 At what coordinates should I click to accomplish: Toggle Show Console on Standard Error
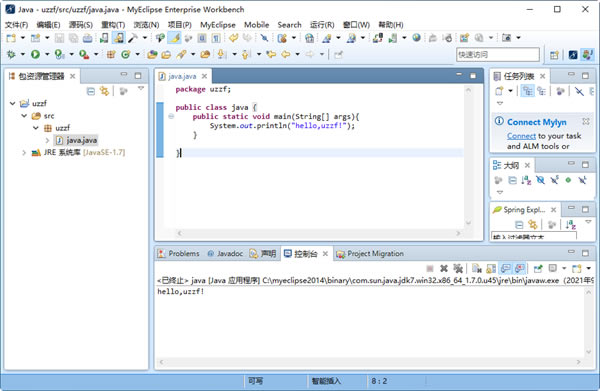point(520,268)
